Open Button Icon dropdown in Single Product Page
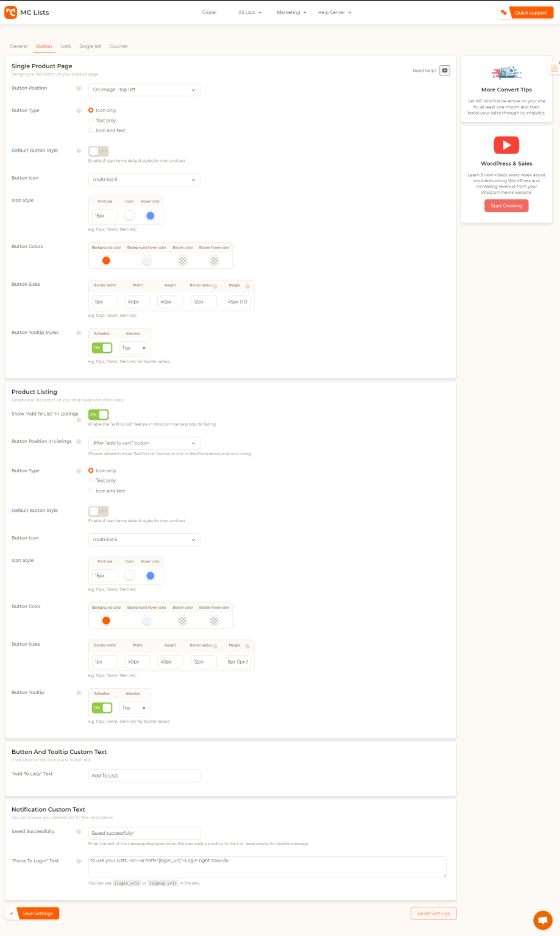The height and width of the screenshot is (936, 560). 144,180
